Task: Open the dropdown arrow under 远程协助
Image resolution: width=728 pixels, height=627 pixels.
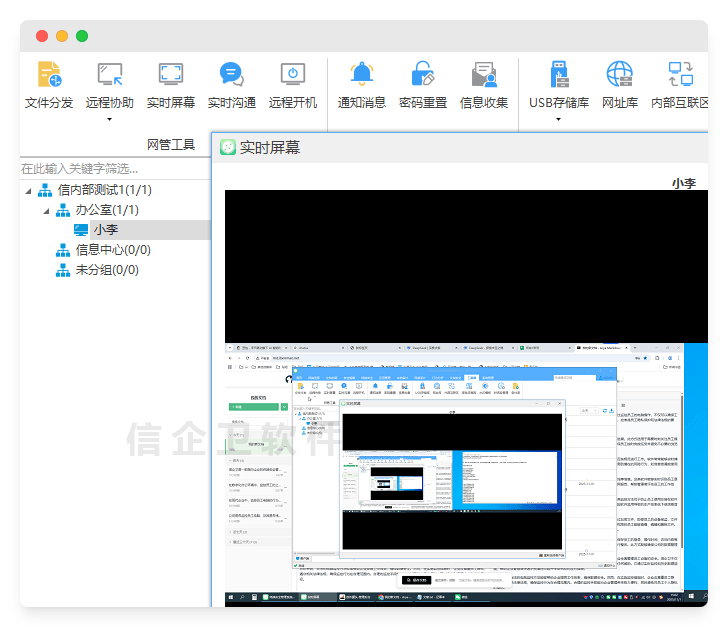Action: pyautogui.click(x=110, y=119)
